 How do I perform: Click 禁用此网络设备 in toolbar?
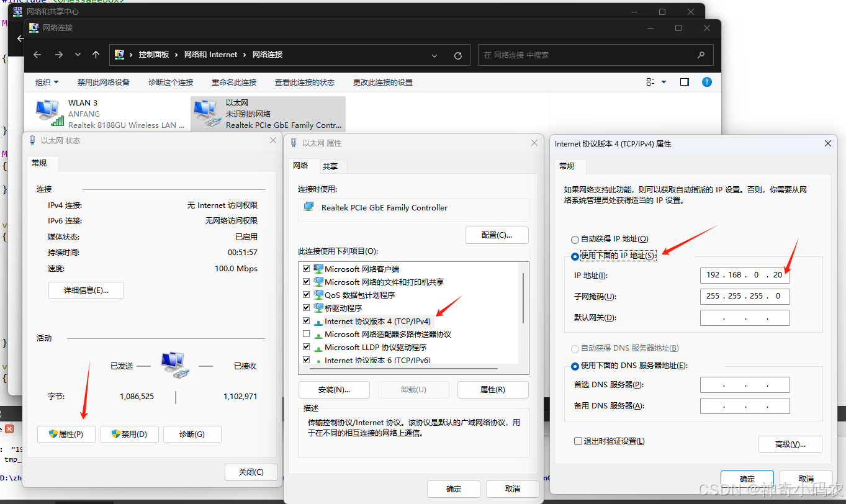click(x=104, y=82)
